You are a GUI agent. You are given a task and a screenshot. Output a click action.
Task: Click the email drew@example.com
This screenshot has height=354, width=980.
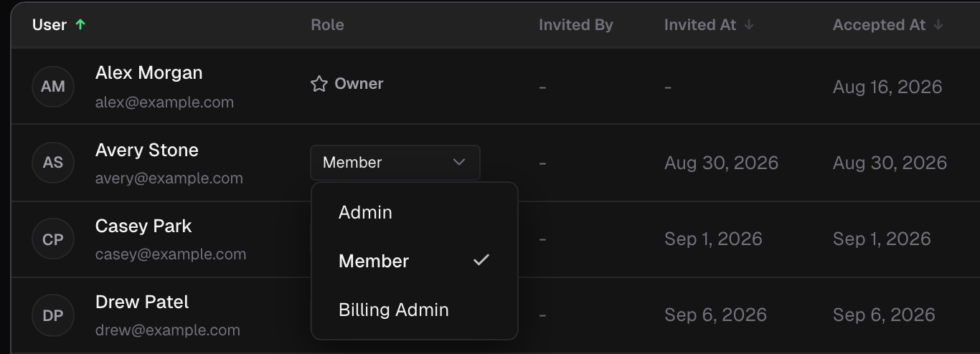167,330
